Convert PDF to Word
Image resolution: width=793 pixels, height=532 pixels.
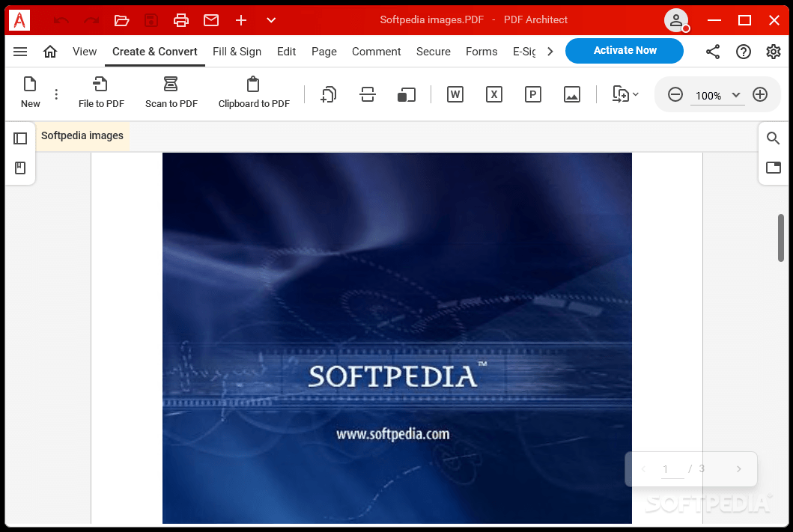click(x=455, y=94)
